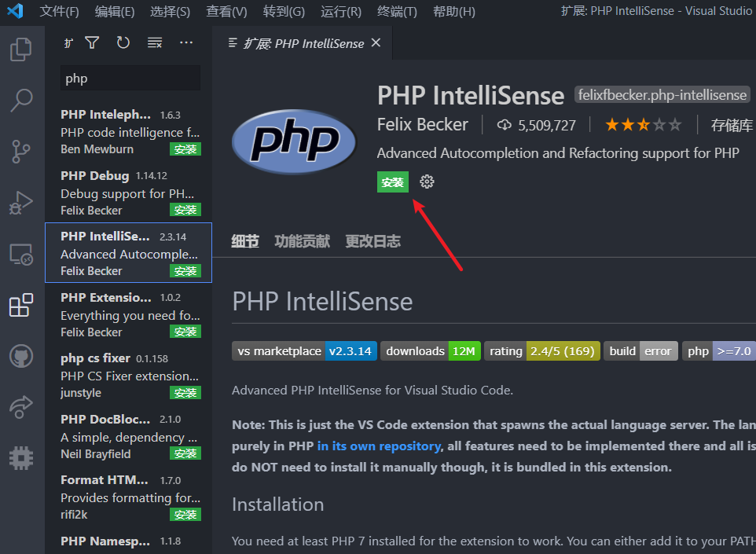This screenshot has height=554, width=756.
Task: Open the GitHub view icon
Action: [20, 356]
